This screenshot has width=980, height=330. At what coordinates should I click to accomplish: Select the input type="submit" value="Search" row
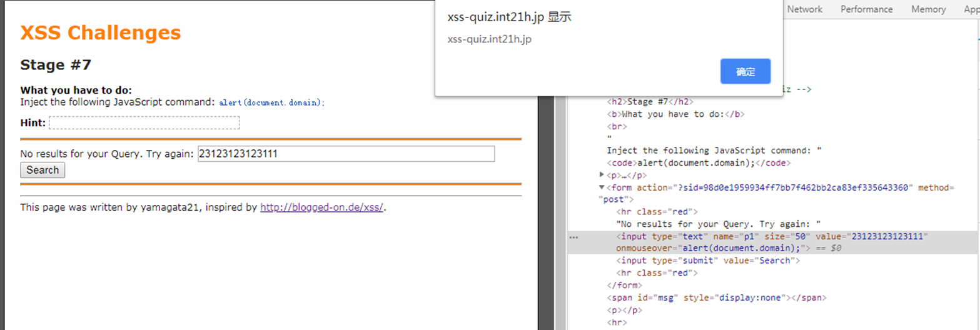708,261
